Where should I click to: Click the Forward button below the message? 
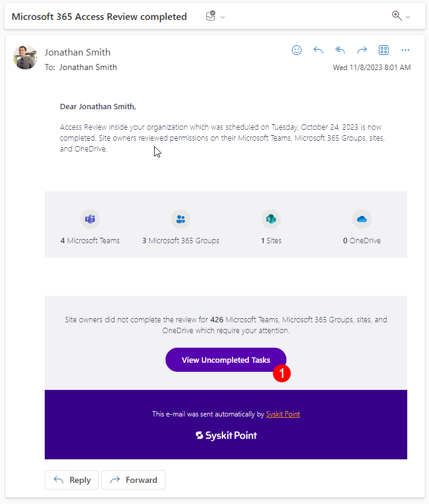(x=133, y=479)
